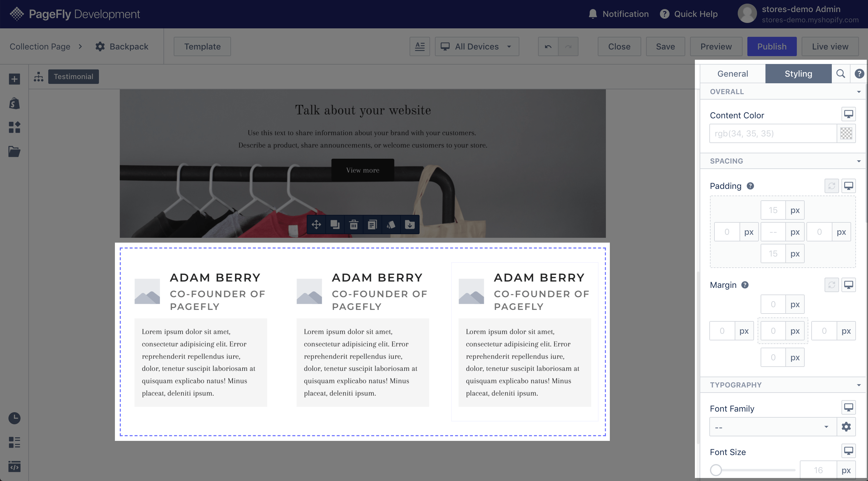868x481 pixels.
Task: Click the Content Color rgb input field
Action: pyautogui.click(x=773, y=133)
